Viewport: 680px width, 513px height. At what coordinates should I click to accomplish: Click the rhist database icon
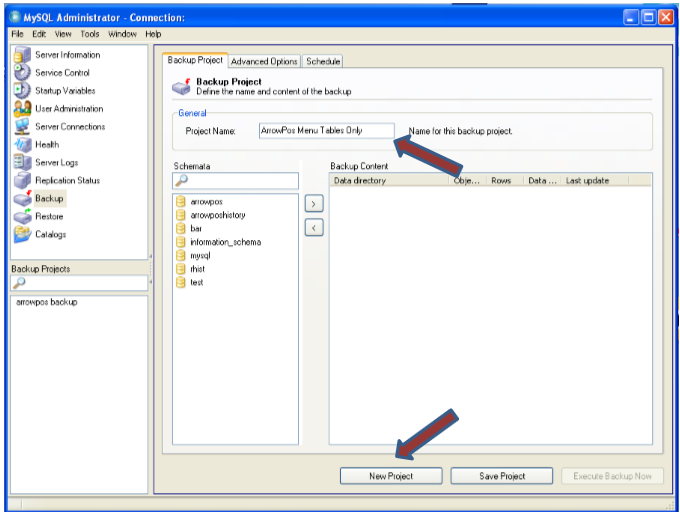180,268
